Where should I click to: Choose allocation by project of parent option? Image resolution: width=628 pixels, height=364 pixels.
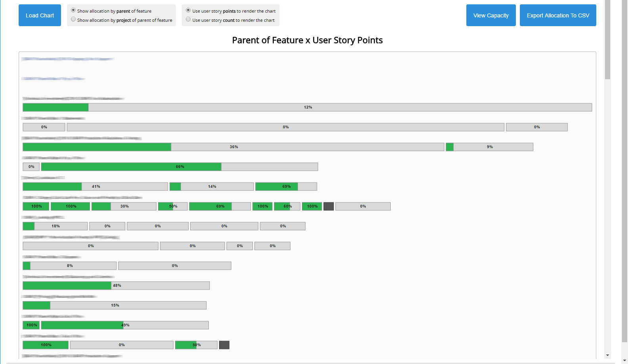coord(73,19)
